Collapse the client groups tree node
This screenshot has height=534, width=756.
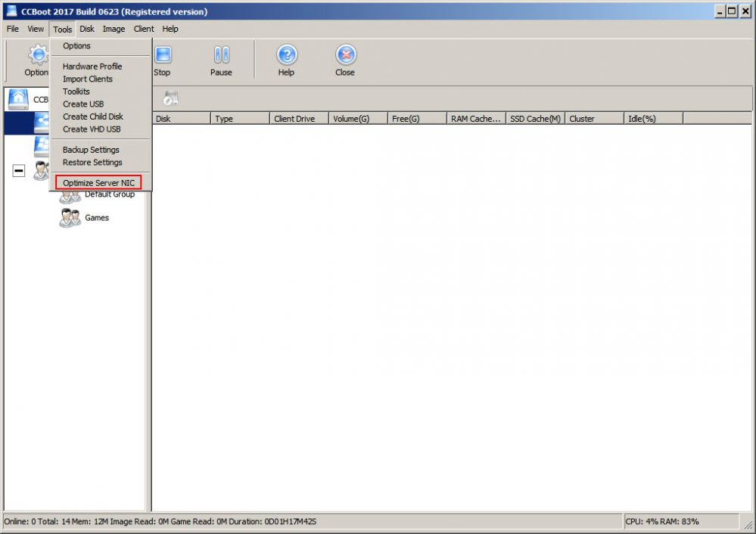(19, 170)
